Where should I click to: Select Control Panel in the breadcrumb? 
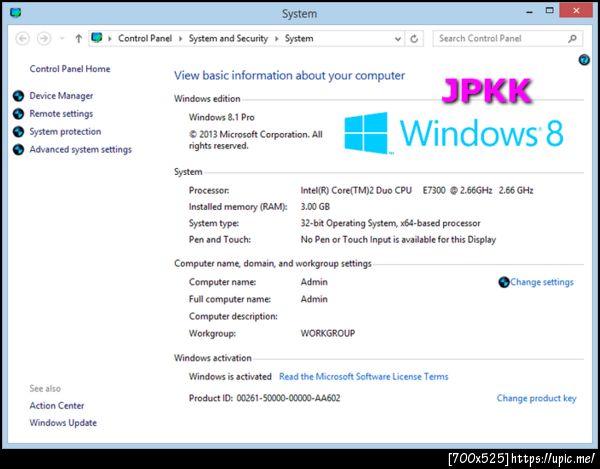click(145, 38)
